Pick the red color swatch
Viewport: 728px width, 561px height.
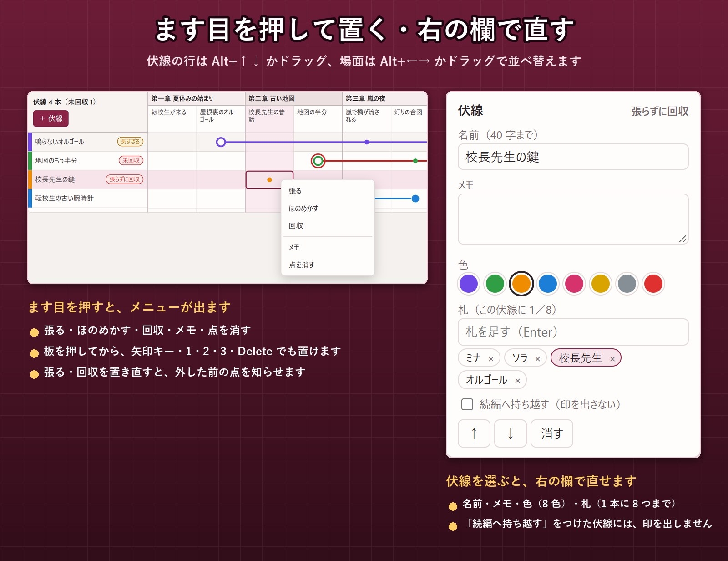(653, 283)
